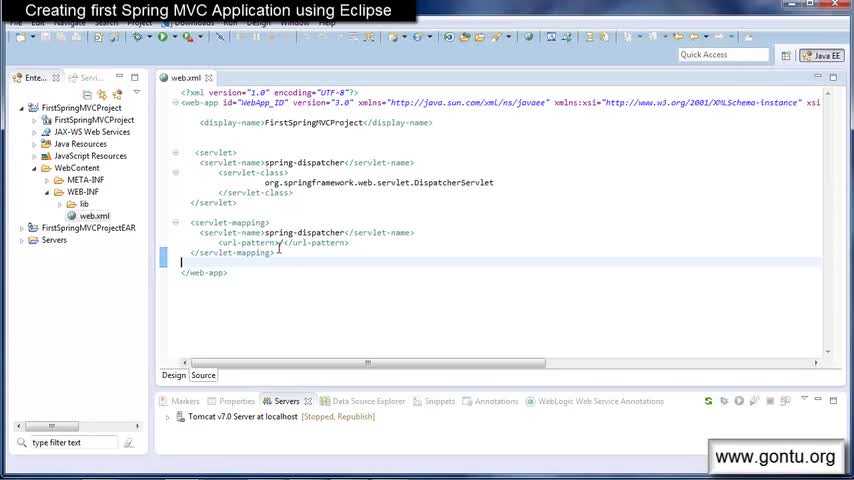Click the Create Server toolbar icon
854x480 pixels.
click(393, 37)
